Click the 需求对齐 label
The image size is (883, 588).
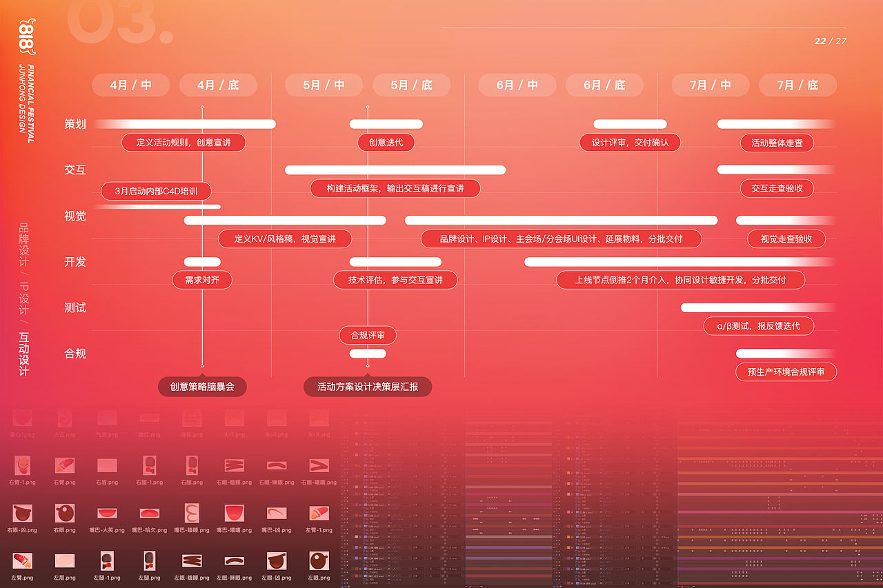point(202,280)
